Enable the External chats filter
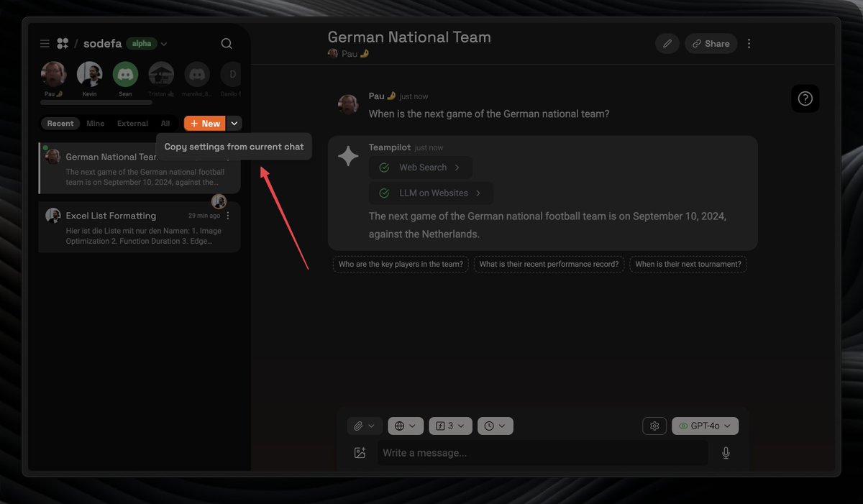The height and width of the screenshot is (504, 863). pyautogui.click(x=132, y=123)
